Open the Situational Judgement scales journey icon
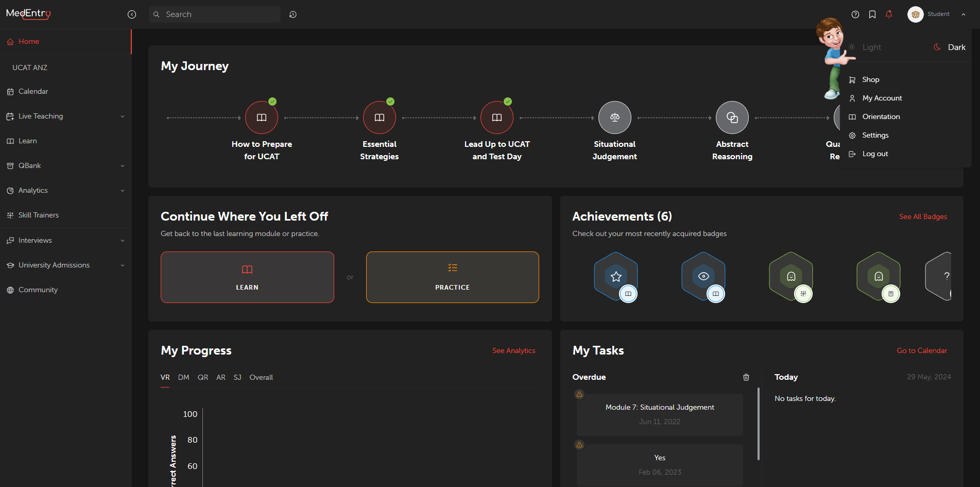980x487 pixels. click(615, 117)
